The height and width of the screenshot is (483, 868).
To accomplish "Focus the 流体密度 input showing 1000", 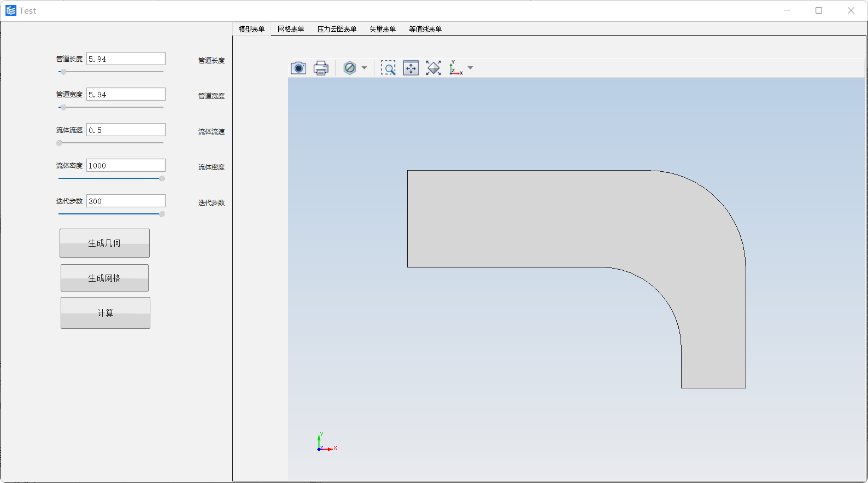I will (126, 165).
